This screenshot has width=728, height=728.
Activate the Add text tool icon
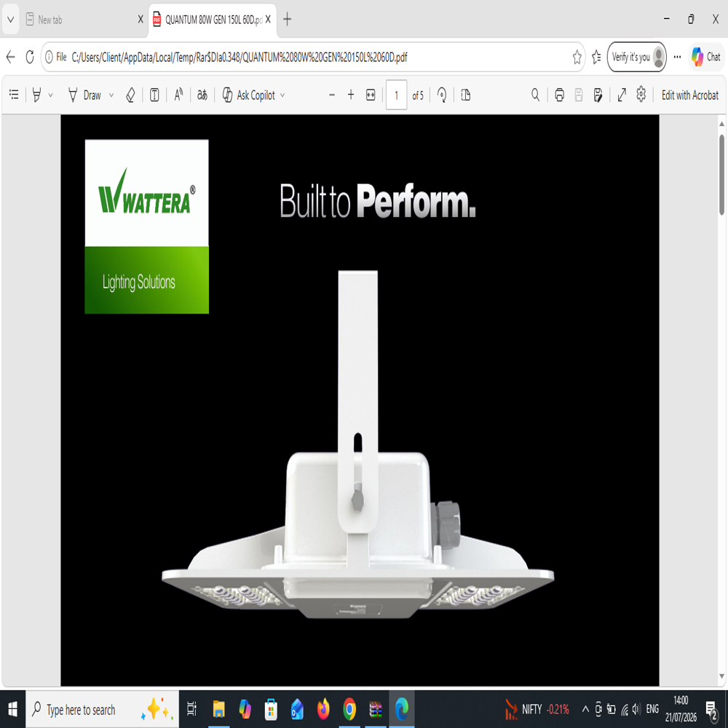coord(154,95)
